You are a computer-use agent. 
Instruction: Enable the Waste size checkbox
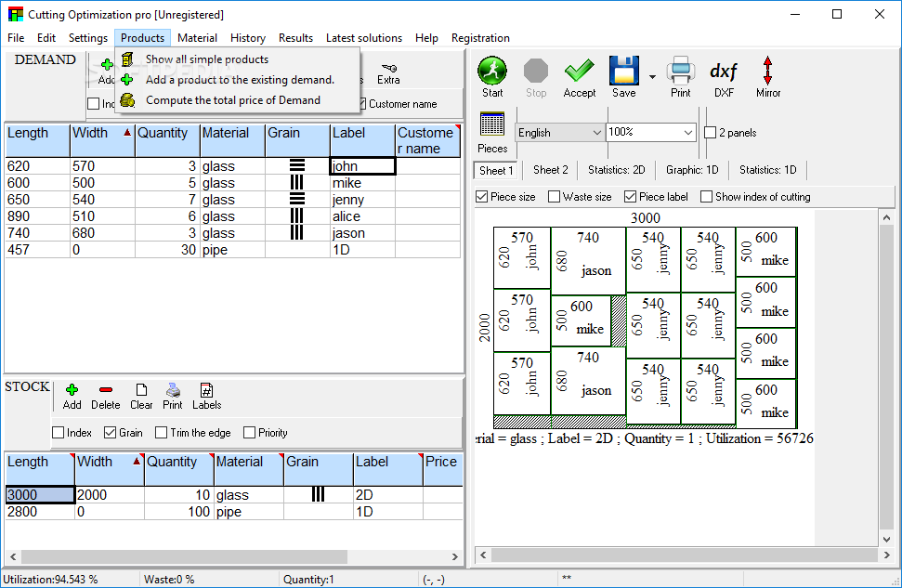point(554,197)
